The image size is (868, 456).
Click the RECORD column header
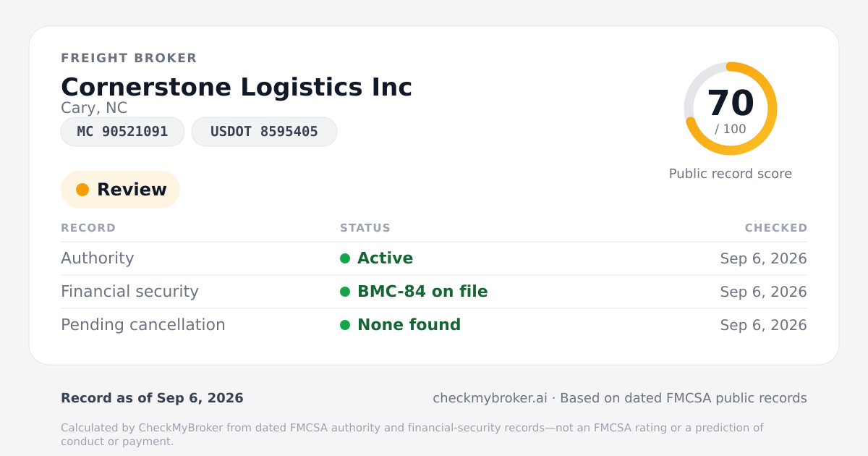coord(88,228)
